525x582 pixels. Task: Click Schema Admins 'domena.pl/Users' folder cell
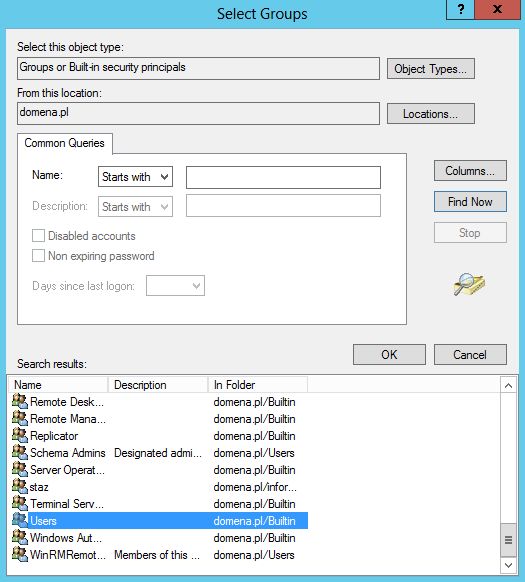click(254, 453)
